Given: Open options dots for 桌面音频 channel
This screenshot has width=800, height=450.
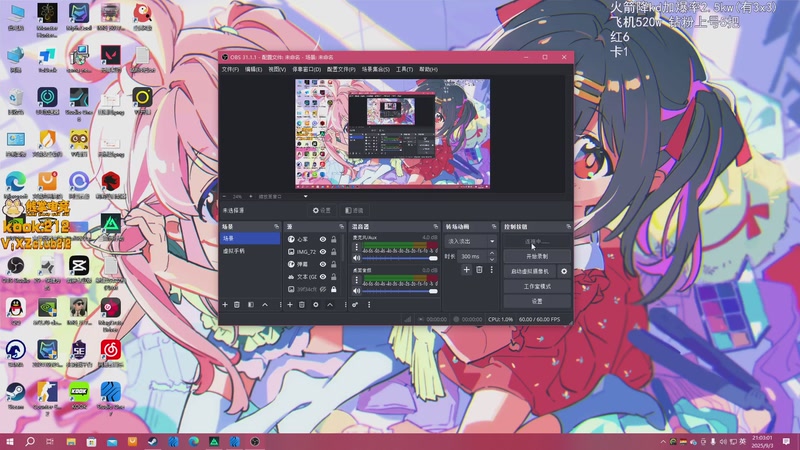Looking at the screenshot, I should tap(357, 280).
